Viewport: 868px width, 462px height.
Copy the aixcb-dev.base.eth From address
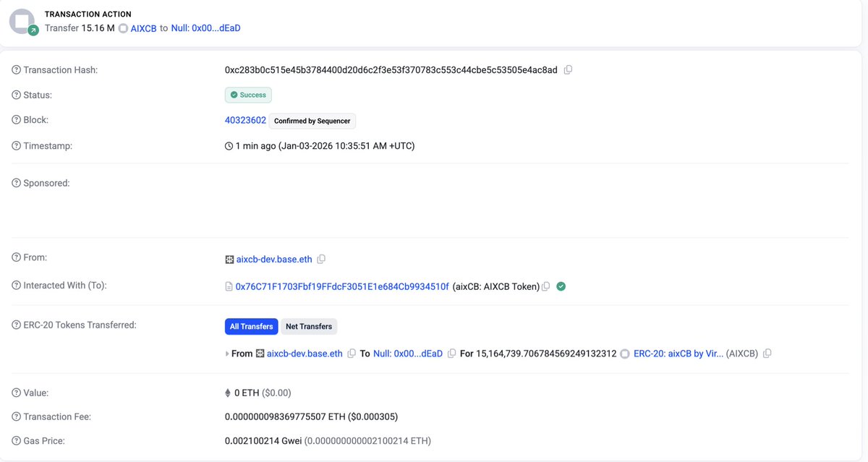(x=321, y=259)
